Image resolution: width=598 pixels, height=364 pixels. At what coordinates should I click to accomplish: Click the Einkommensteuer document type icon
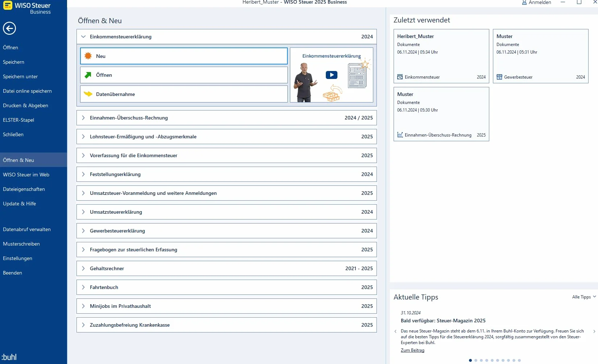coord(400,77)
